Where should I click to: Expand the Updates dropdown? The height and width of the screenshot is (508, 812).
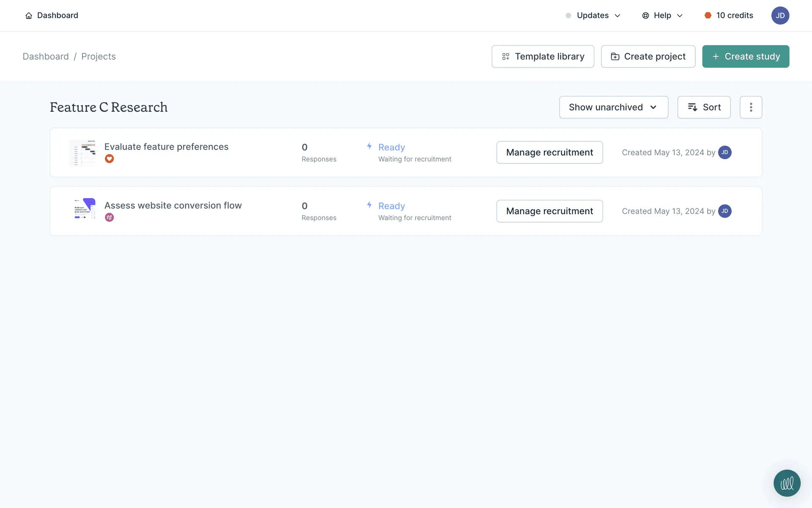[x=593, y=16]
